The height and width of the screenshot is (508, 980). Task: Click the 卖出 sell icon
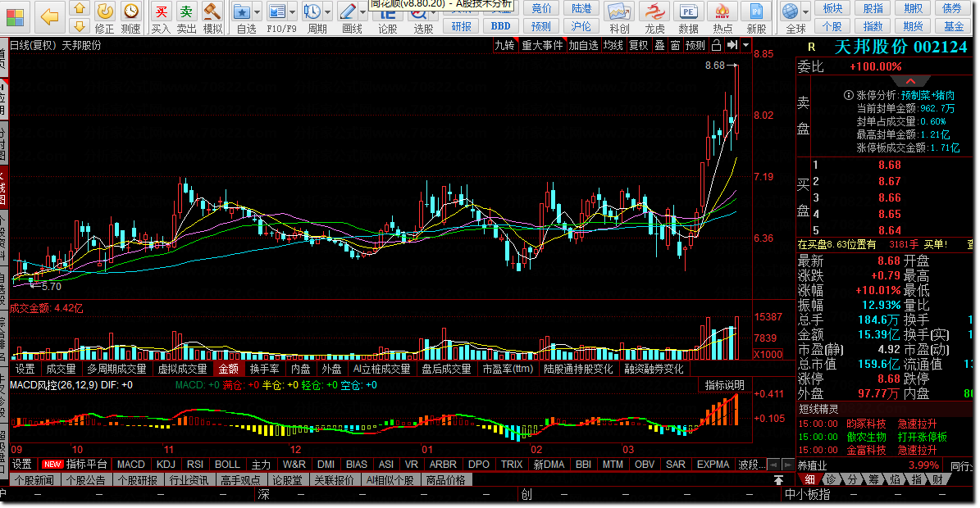point(186,11)
